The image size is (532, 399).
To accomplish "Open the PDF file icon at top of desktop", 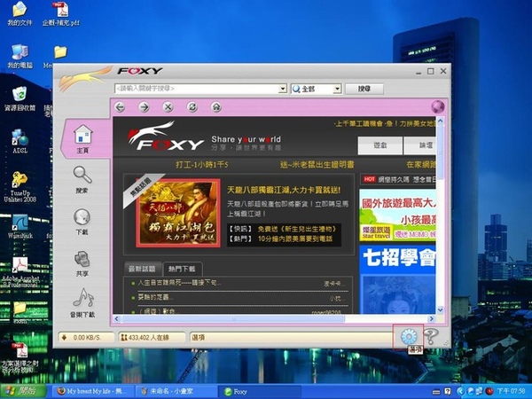I will point(61,13).
